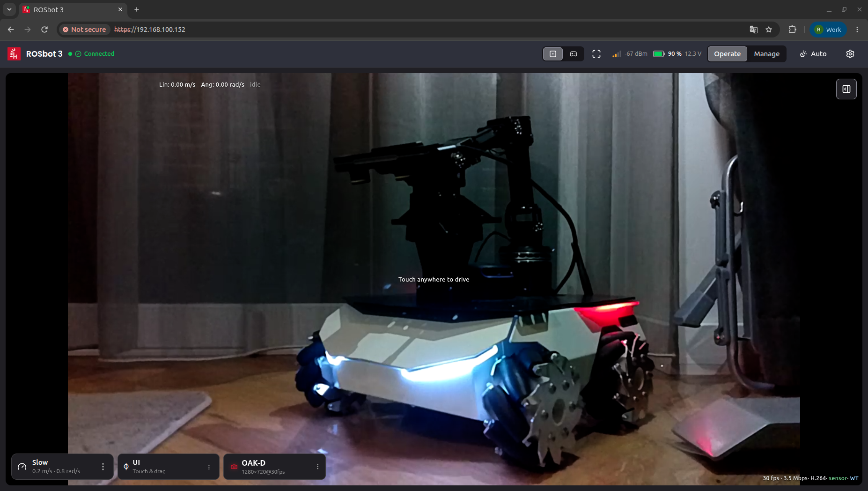Click the Wi-Fi signal strength indicator
868x491 pixels.
click(x=617, y=54)
